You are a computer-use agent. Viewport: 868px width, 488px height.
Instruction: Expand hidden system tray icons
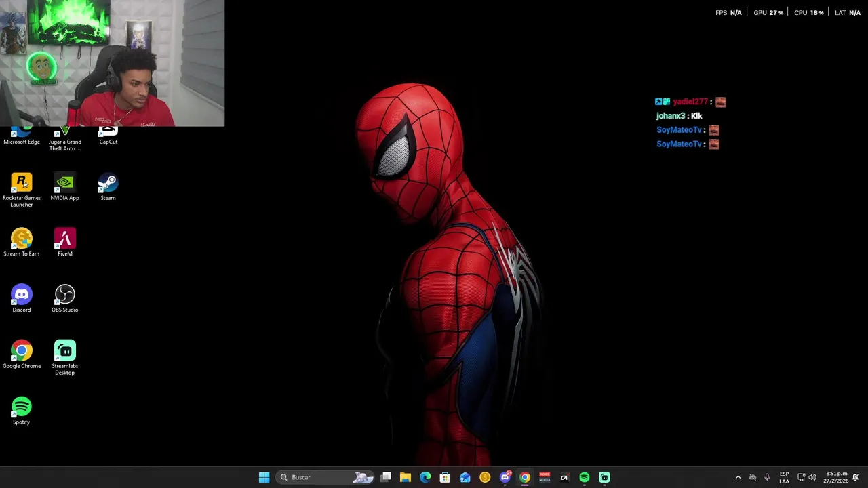(x=738, y=477)
